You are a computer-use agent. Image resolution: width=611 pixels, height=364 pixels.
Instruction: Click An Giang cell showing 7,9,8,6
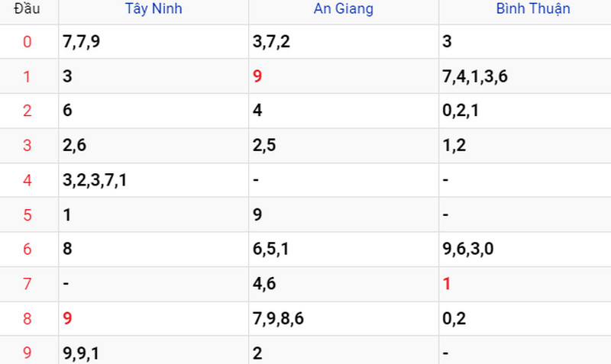tap(278, 318)
